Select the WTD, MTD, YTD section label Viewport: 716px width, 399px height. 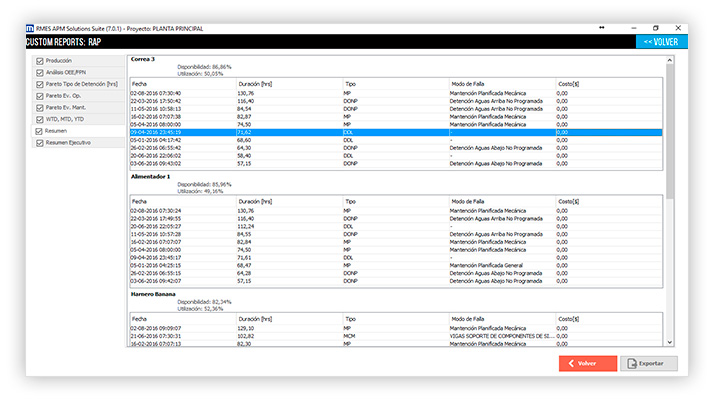pos(65,119)
